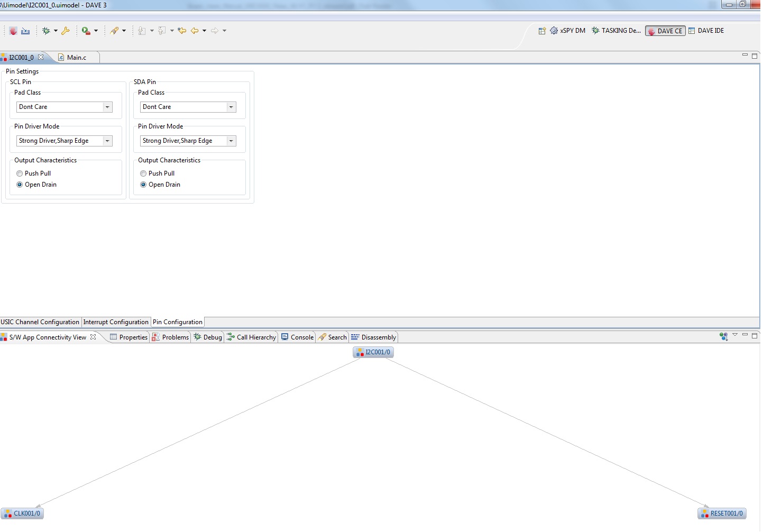The width and height of the screenshot is (763, 532).
Task: Switch to the DAVE IDE perspective
Action: point(706,31)
